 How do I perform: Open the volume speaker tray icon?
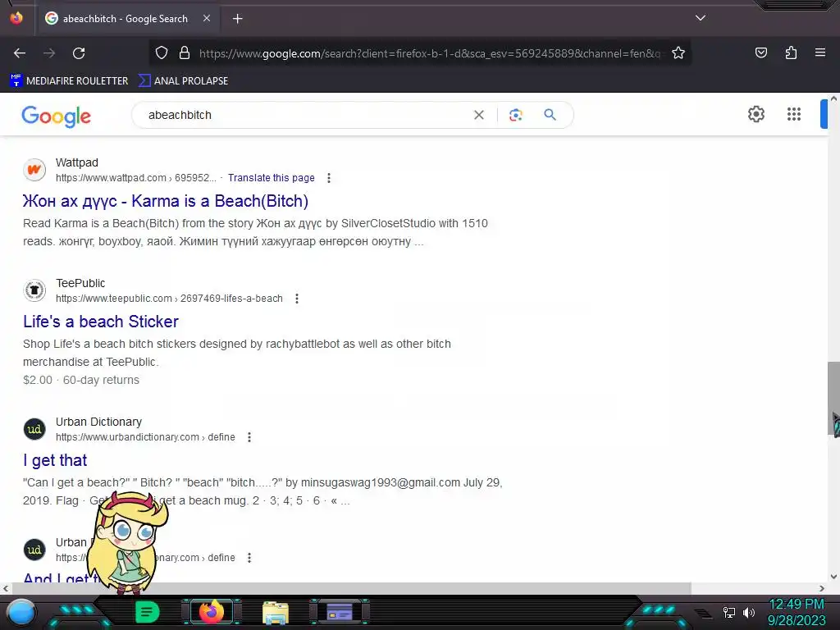[x=749, y=612]
